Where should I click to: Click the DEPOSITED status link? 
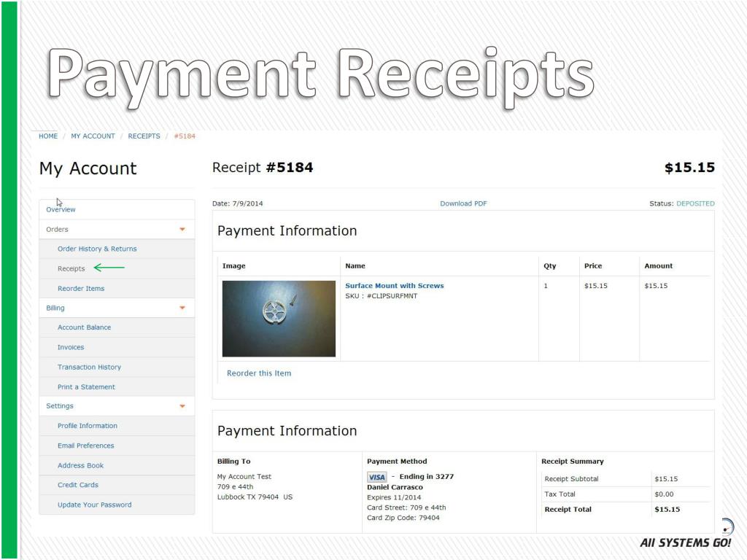[695, 204]
